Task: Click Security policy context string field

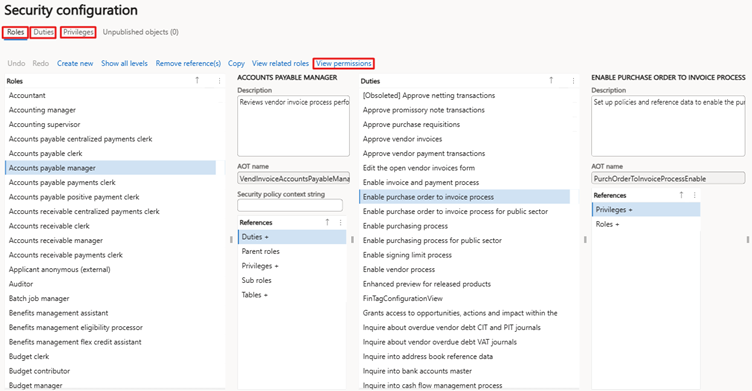Action: point(290,205)
